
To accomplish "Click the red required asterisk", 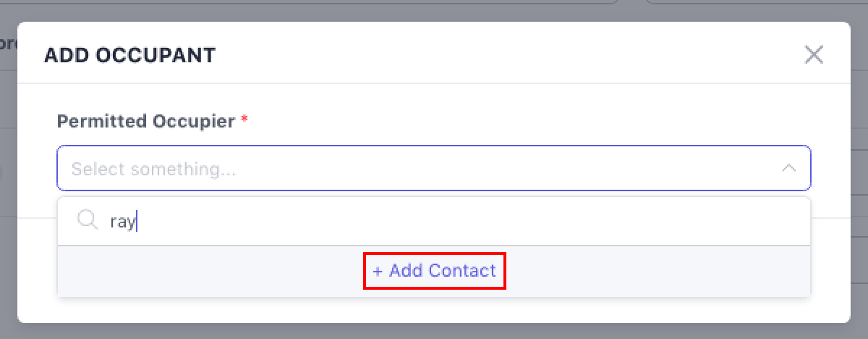I will pyautogui.click(x=244, y=120).
